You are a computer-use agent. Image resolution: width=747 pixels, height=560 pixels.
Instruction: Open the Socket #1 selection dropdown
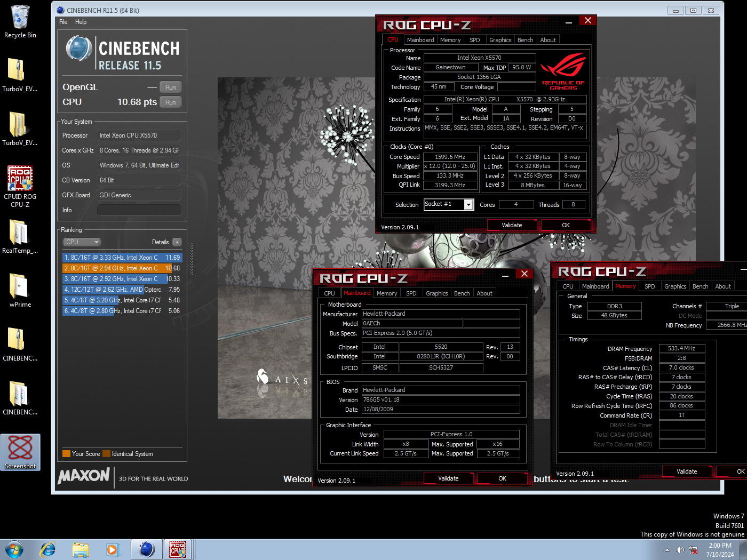[468, 205]
